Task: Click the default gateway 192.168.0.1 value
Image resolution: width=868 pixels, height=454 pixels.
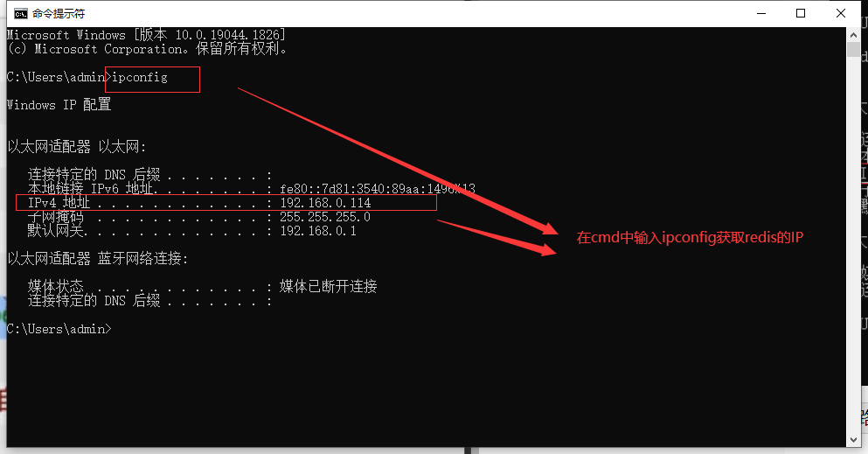Action: (x=318, y=231)
